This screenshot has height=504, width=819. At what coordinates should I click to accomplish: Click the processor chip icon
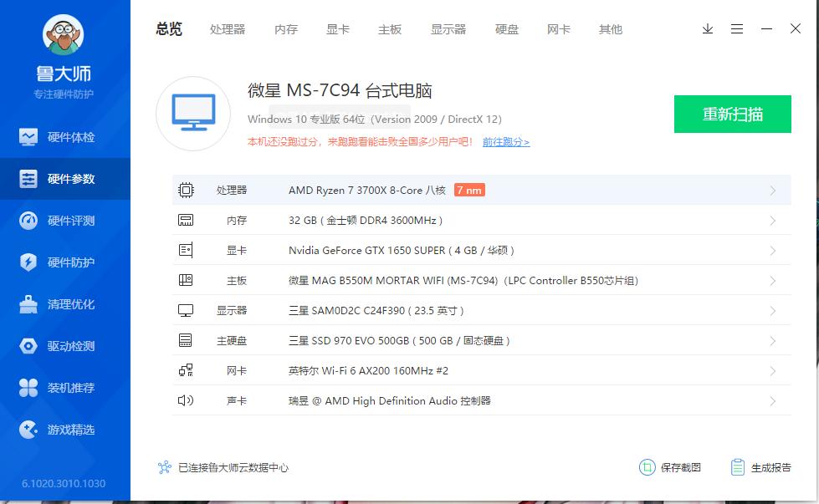tap(186, 190)
